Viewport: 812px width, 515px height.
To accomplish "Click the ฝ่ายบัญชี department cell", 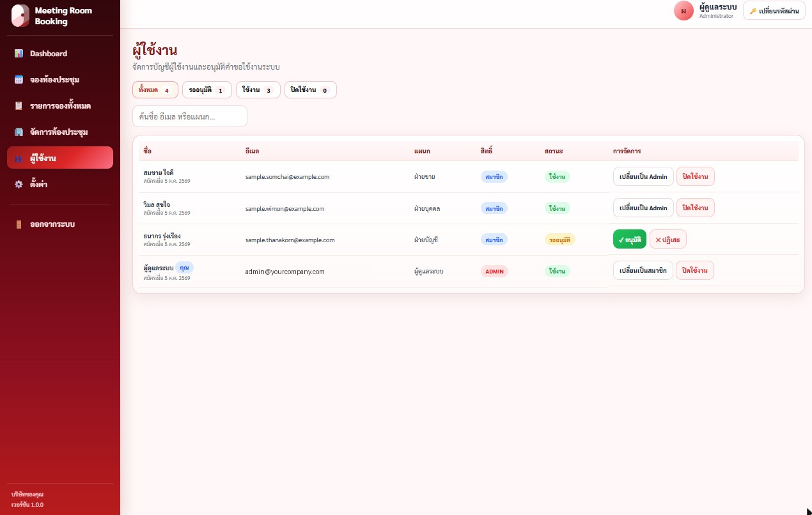I will point(426,240).
